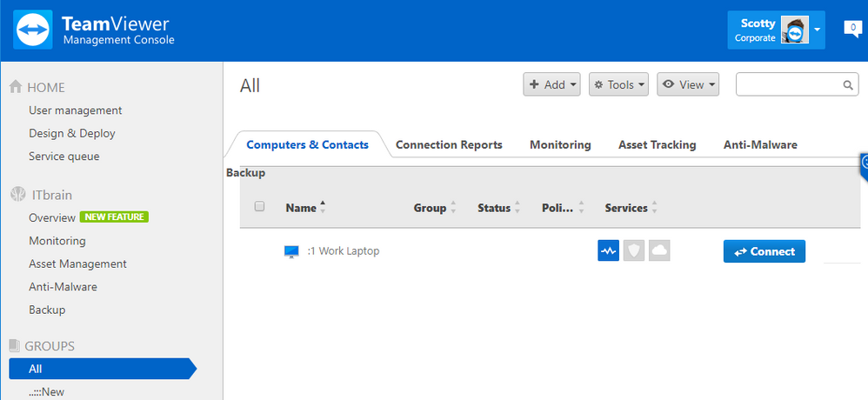This screenshot has width=868, height=400.
Task: Open Backup in the ITbrain sidebar
Action: [47, 310]
